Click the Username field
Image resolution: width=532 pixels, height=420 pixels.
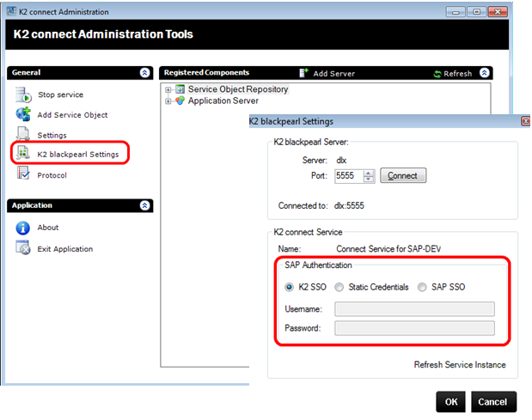point(414,309)
